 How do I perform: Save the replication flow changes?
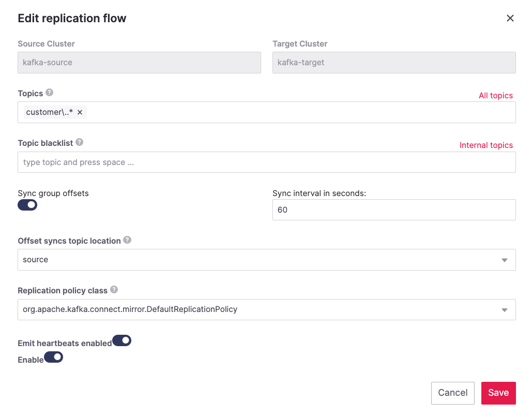(498, 393)
